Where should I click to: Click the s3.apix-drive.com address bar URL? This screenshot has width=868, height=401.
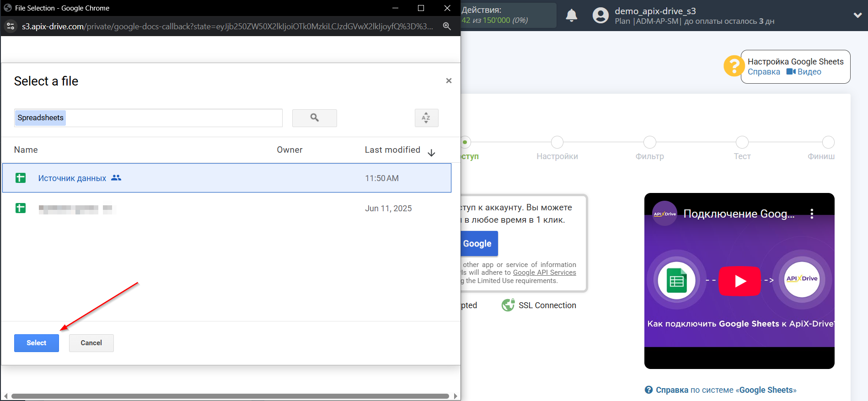(x=228, y=27)
